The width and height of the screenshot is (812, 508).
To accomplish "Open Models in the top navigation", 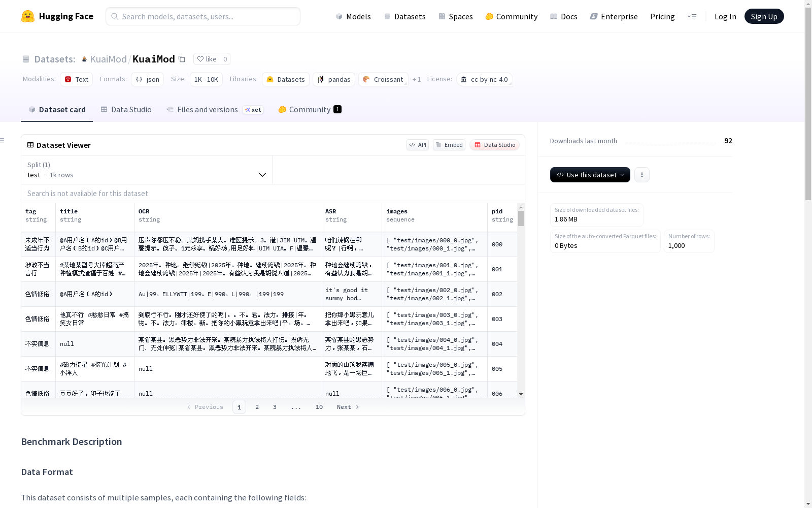I will click(353, 16).
